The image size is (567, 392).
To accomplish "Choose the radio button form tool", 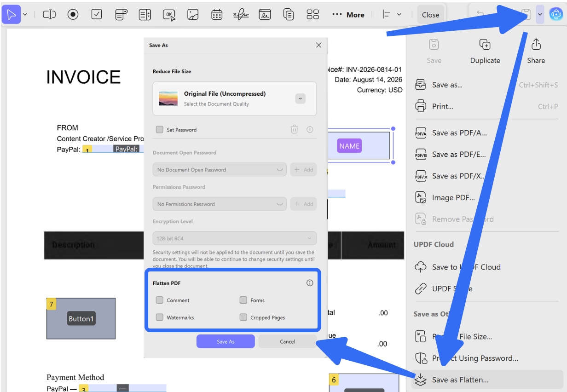I will pyautogui.click(x=73, y=14).
